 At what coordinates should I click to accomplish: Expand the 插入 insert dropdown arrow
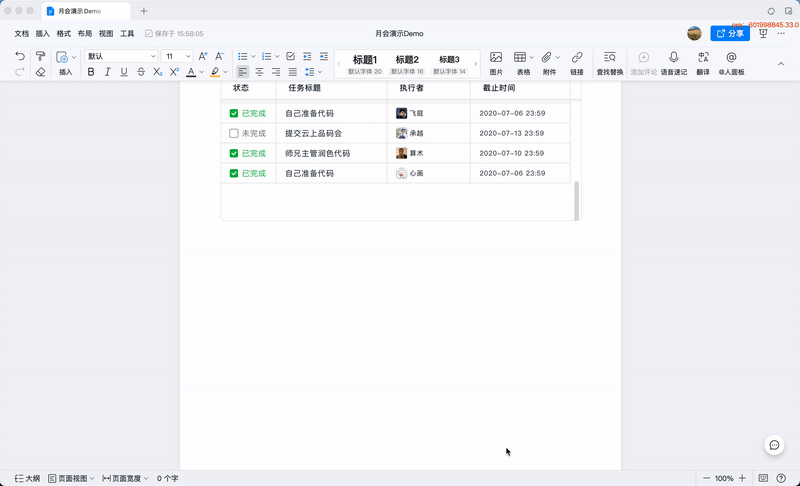pyautogui.click(x=74, y=57)
